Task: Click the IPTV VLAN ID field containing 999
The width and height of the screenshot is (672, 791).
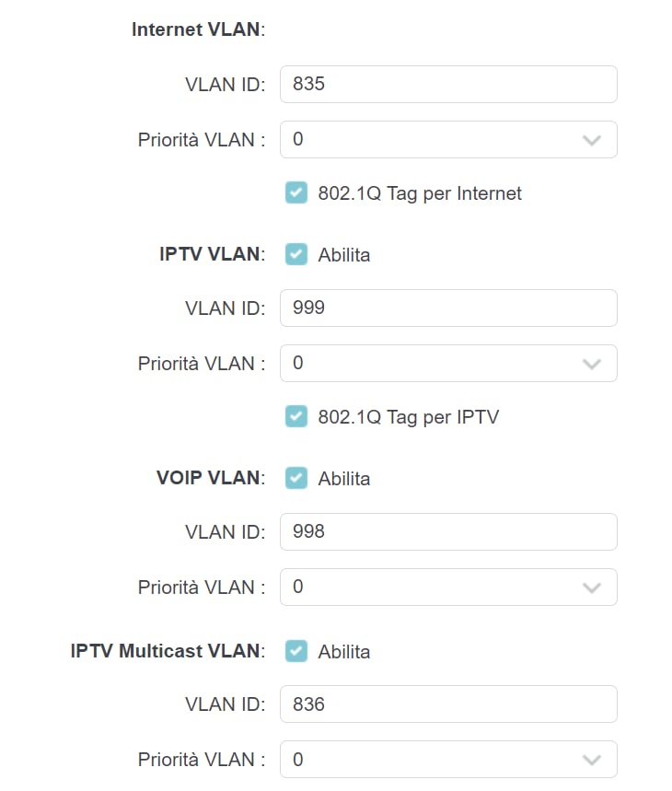Action: click(448, 308)
